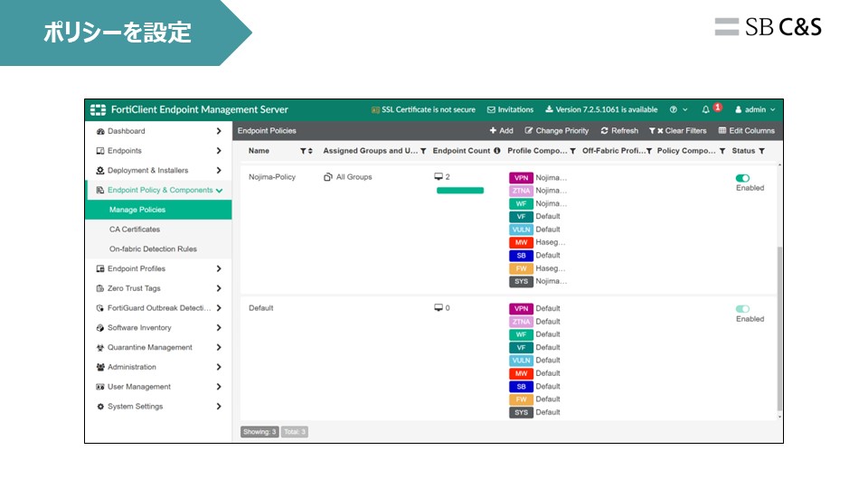Viewport: 868px width, 488px height.
Task: Expand the Dashboard chevron
Action: [x=219, y=131]
